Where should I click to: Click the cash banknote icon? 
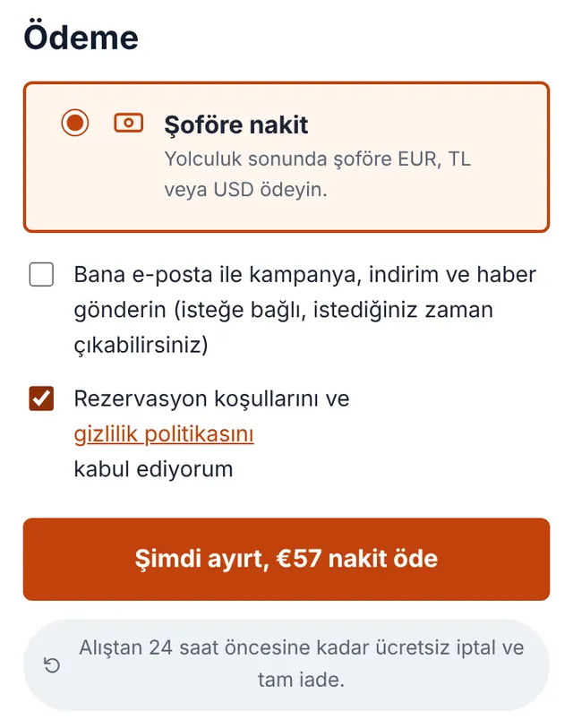[x=129, y=123]
